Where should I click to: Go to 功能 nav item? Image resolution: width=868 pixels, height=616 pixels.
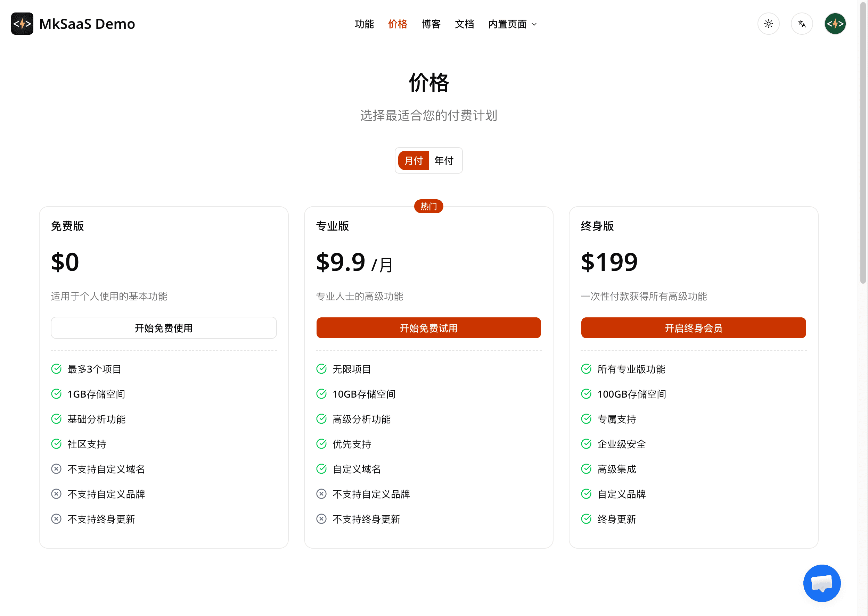pos(364,24)
